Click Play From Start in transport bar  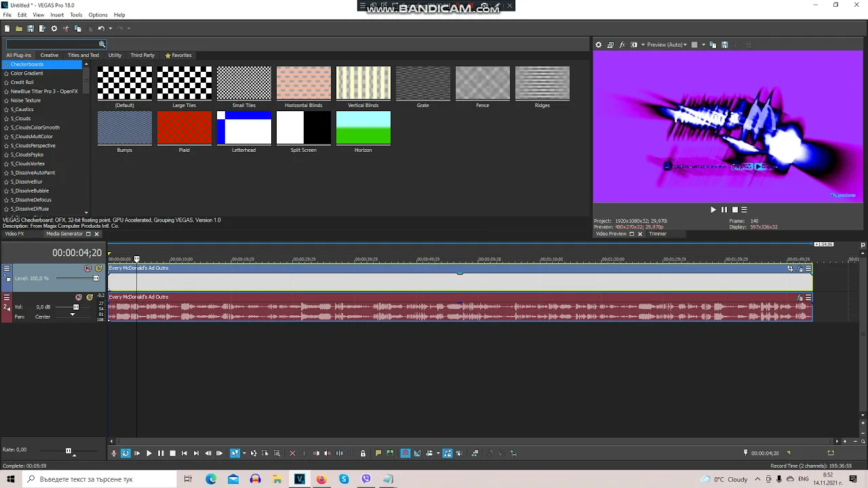pyautogui.click(x=137, y=453)
